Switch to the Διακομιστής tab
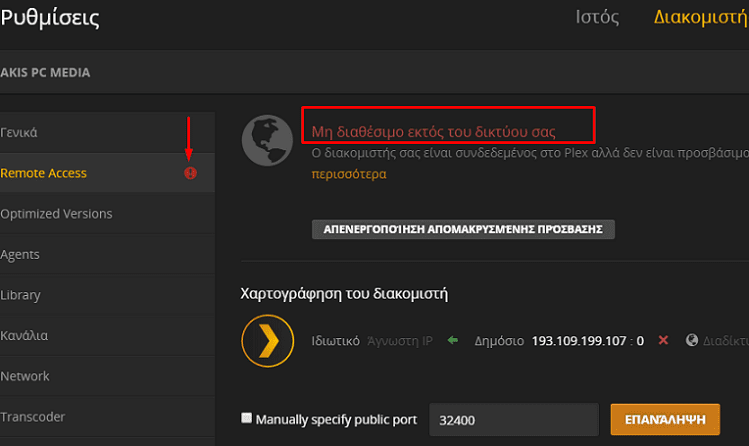 pyautogui.click(x=701, y=17)
